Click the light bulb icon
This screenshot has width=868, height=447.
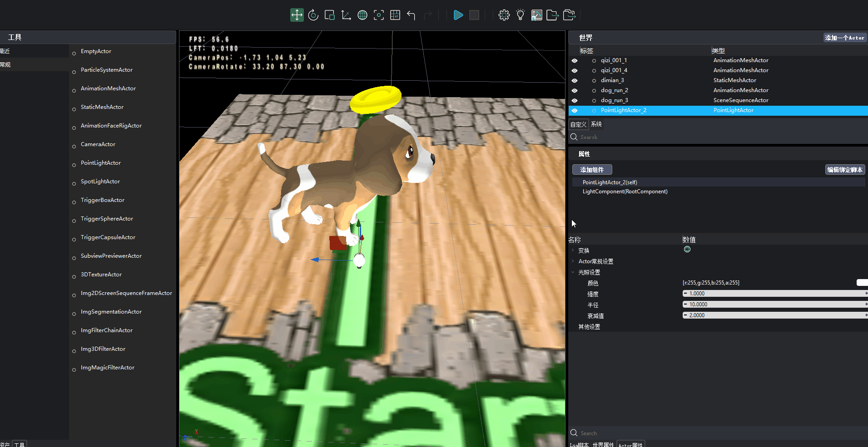[521, 15]
